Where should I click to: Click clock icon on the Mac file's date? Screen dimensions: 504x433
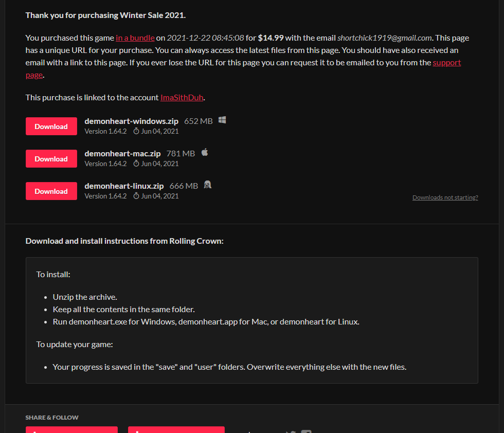(136, 164)
